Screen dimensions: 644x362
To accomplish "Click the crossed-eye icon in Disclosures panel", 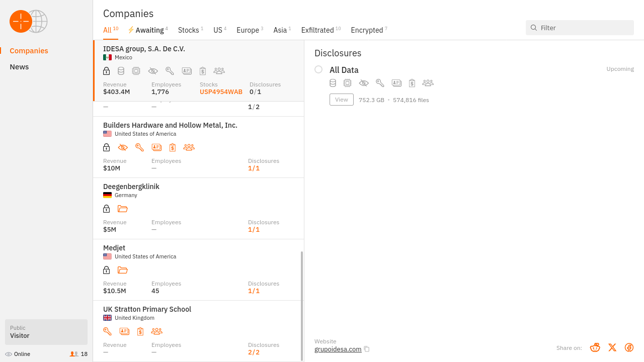I will point(364,83).
